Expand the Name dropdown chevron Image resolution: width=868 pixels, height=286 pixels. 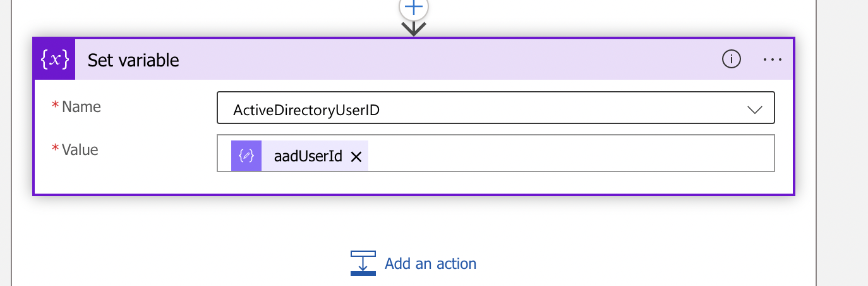755,109
